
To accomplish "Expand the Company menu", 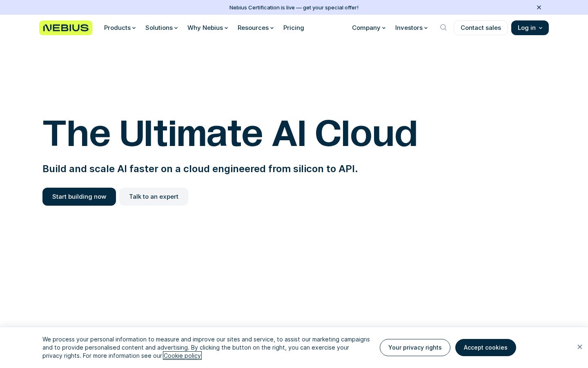I will pos(369,28).
